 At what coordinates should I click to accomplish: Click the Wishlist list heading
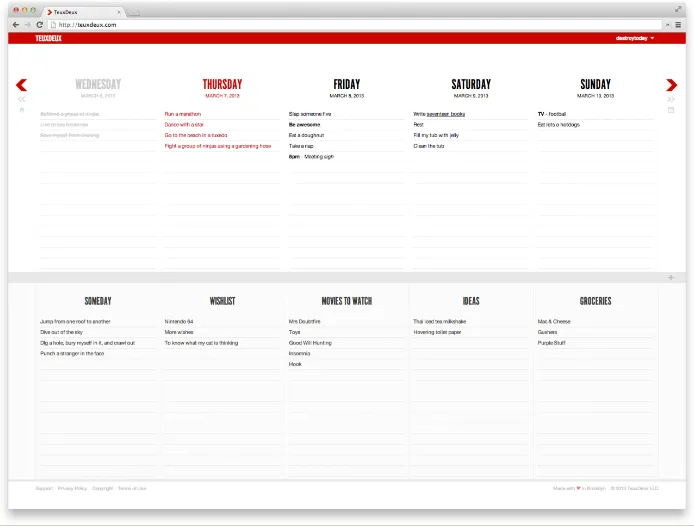tap(222, 301)
